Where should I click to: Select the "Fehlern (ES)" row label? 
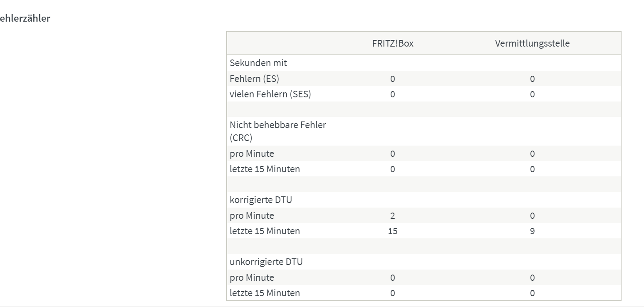pos(254,79)
